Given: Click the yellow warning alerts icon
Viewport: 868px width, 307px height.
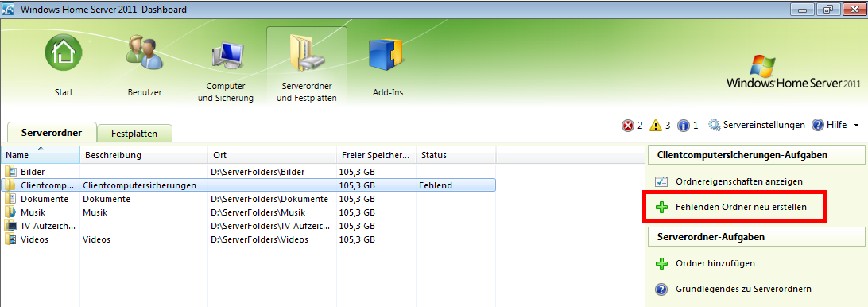Looking at the screenshot, I should tap(656, 126).
